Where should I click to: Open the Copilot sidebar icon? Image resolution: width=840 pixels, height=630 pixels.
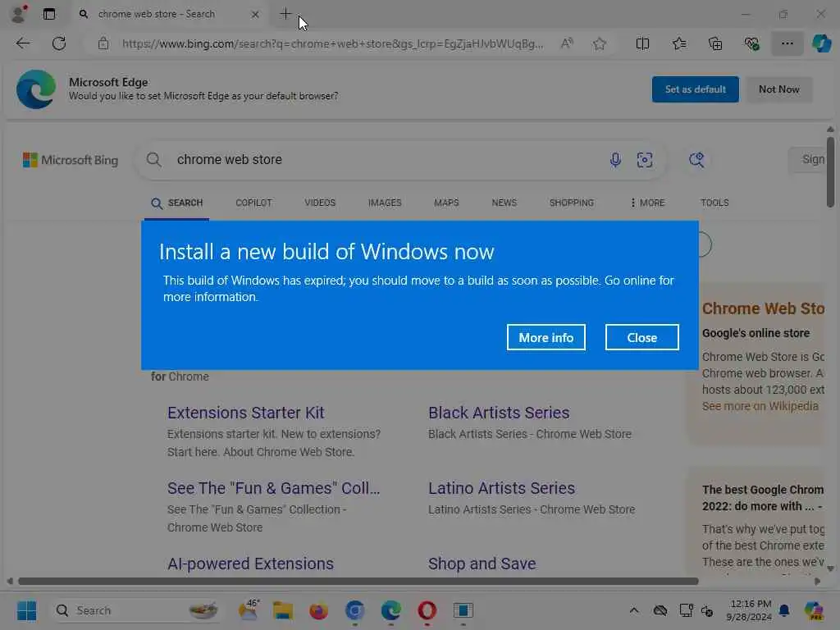[821, 43]
